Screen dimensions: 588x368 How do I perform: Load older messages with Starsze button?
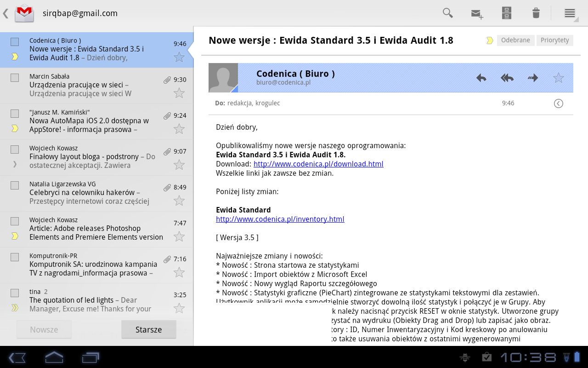tap(149, 329)
